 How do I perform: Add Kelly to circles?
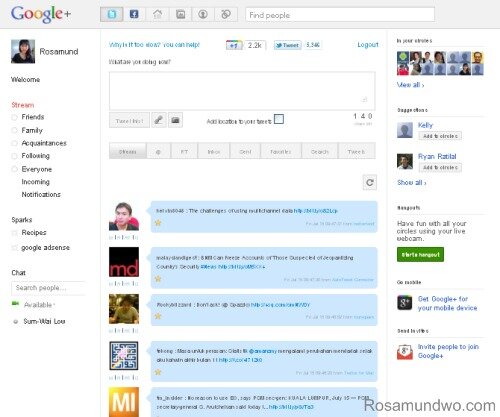pyautogui.click(x=440, y=136)
